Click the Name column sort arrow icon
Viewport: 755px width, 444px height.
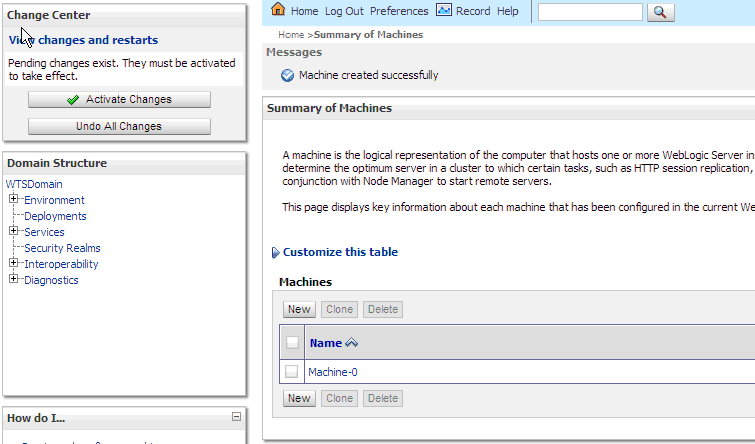[x=351, y=343]
